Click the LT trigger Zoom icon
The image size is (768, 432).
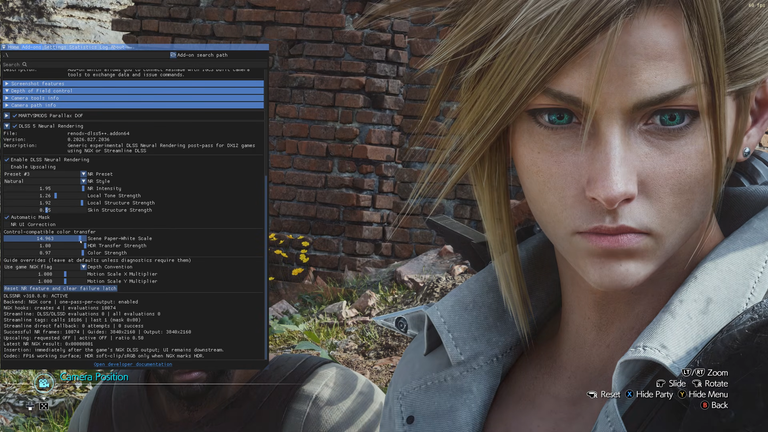(687, 373)
